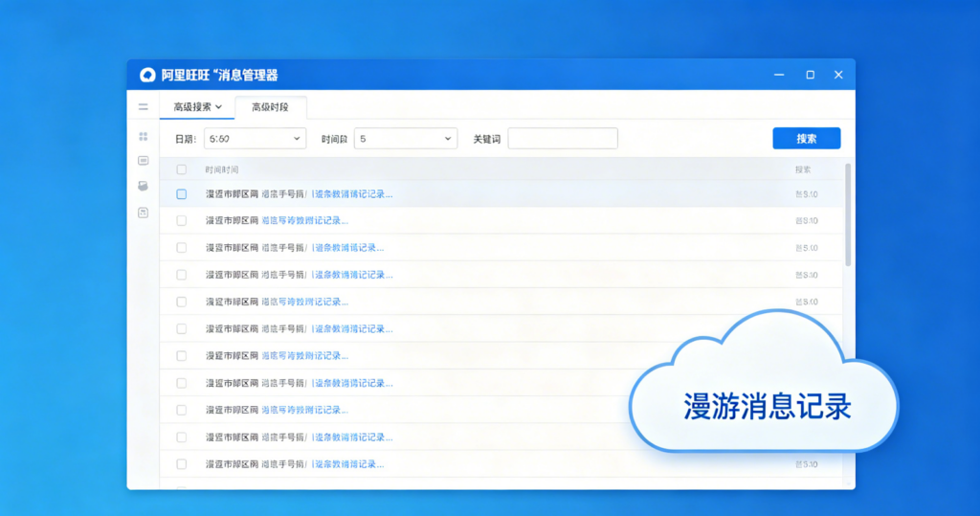This screenshot has height=516, width=980.
Task: Click the 搜索 column header at right
Action: pyautogui.click(x=803, y=169)
